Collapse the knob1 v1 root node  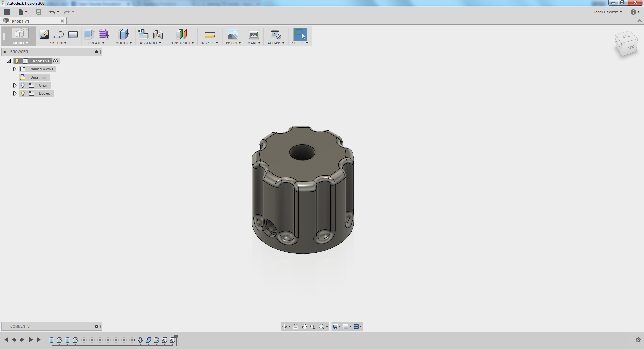[9, 61]
